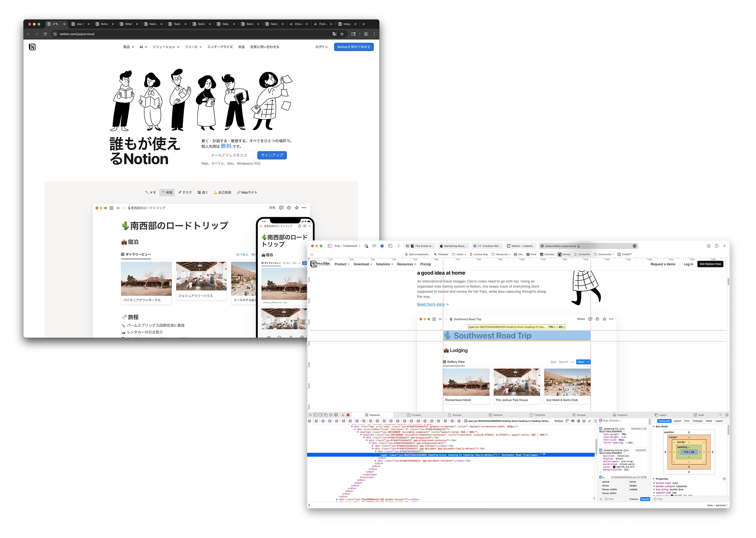Click the star icon on the Southwest Road Trip toolbar
This screenshot has height=538, width=756.
point(604,319)
